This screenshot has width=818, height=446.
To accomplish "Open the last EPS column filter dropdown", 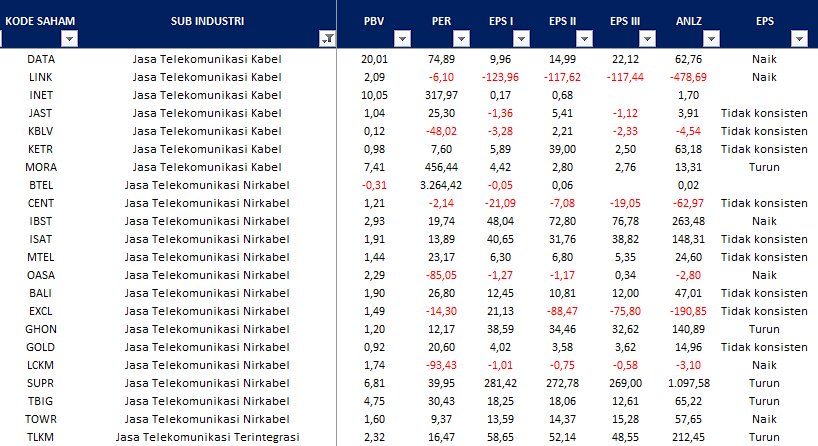I will (x=799, y=39).
